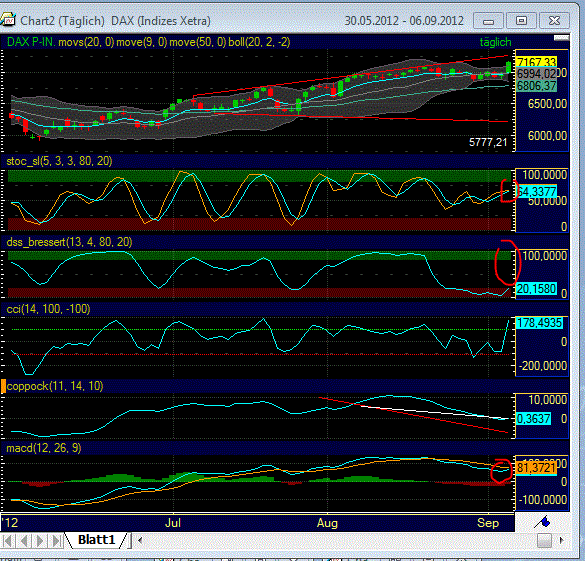Go to the last sheet tab
Viewport: 585px width, 561px height.
tap(56, 540)
